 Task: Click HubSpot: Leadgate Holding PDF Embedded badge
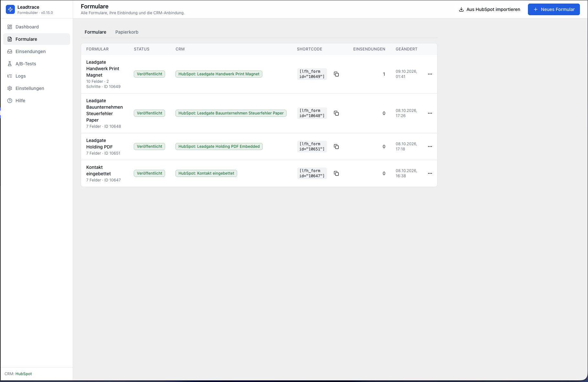click(x=219, y=147)
